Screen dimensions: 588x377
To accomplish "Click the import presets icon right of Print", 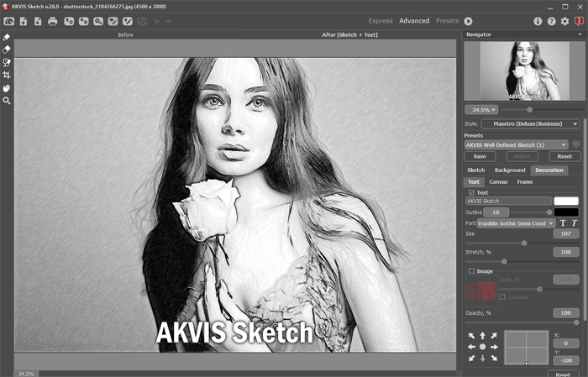I will point(69,21).
